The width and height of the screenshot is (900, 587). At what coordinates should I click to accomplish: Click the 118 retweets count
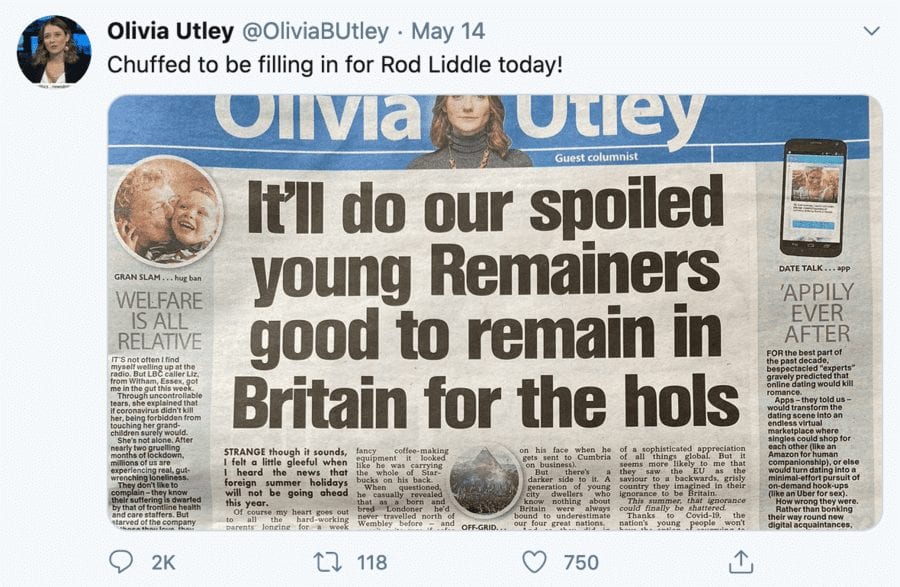point(373,563)
